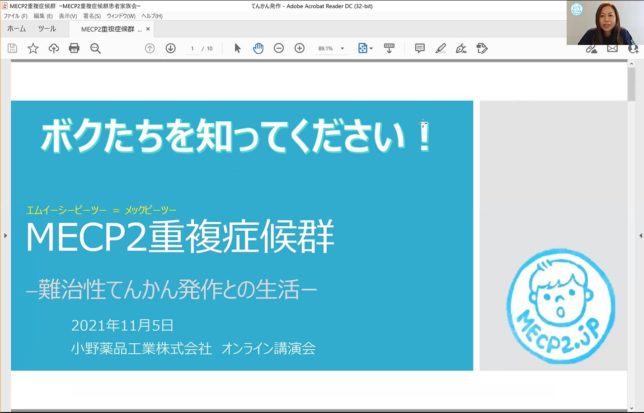Viewport: 644px width, 413px height.
Task: Open the page fit options dropdown
Action: [x=372, y=48]
